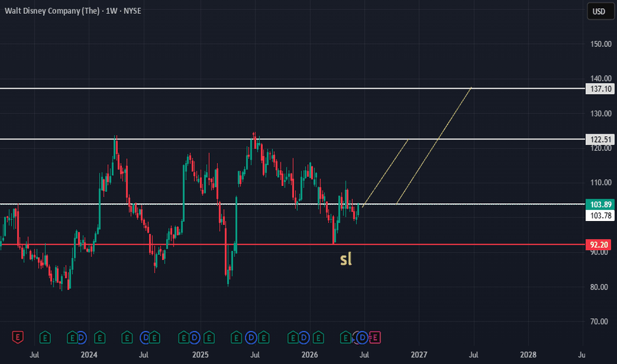Open the USD currency selector
This screenshot has height=364, width=617.
pyautogui.click(x=600, y=11)
